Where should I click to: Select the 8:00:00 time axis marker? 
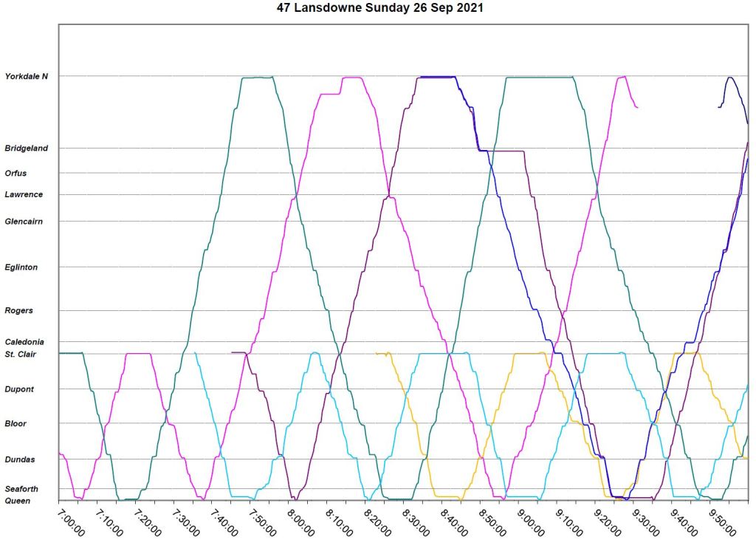[x=301, y=520]
